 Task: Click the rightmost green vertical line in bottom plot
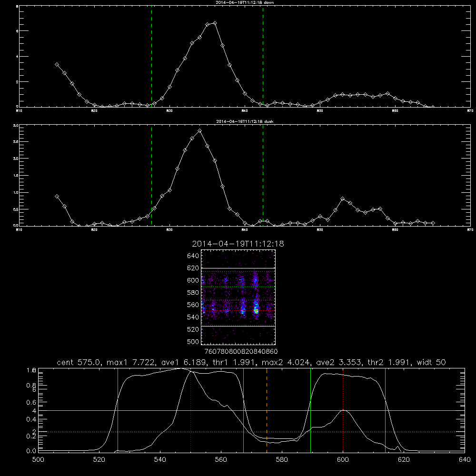pos(385,410)
